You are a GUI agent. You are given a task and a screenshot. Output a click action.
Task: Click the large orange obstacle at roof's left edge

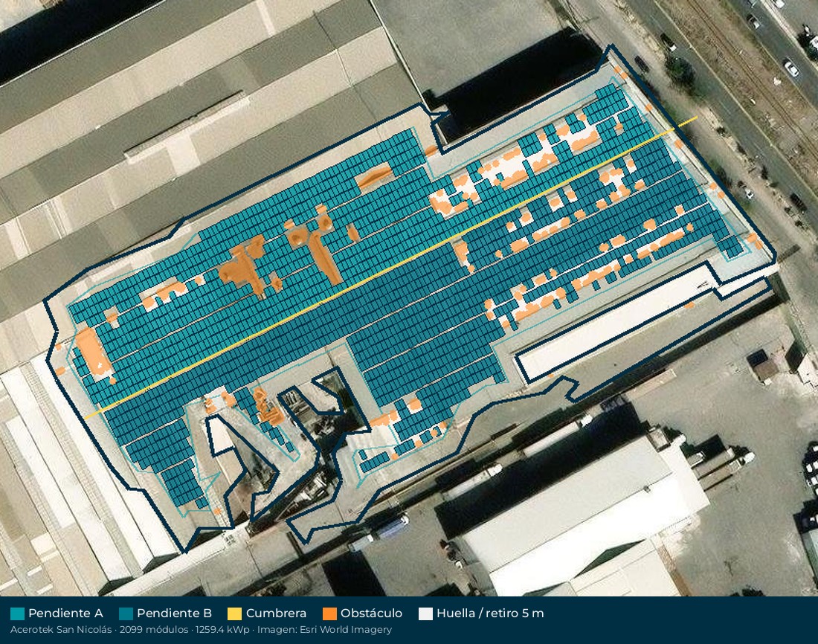93,351
